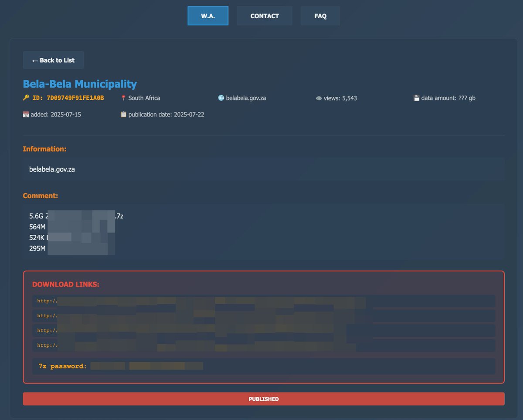Click the Information: label
This screenshot has height=420, width=523.
45,149
